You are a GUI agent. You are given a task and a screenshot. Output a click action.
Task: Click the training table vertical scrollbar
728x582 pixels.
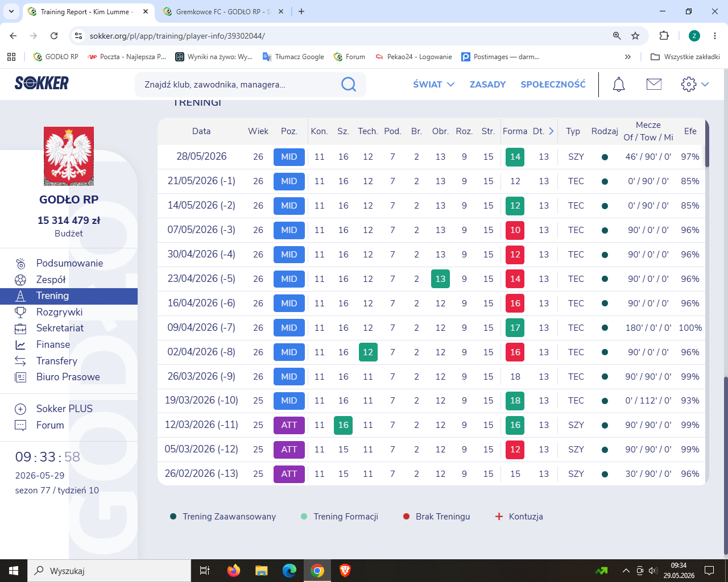tap(707, 143)
